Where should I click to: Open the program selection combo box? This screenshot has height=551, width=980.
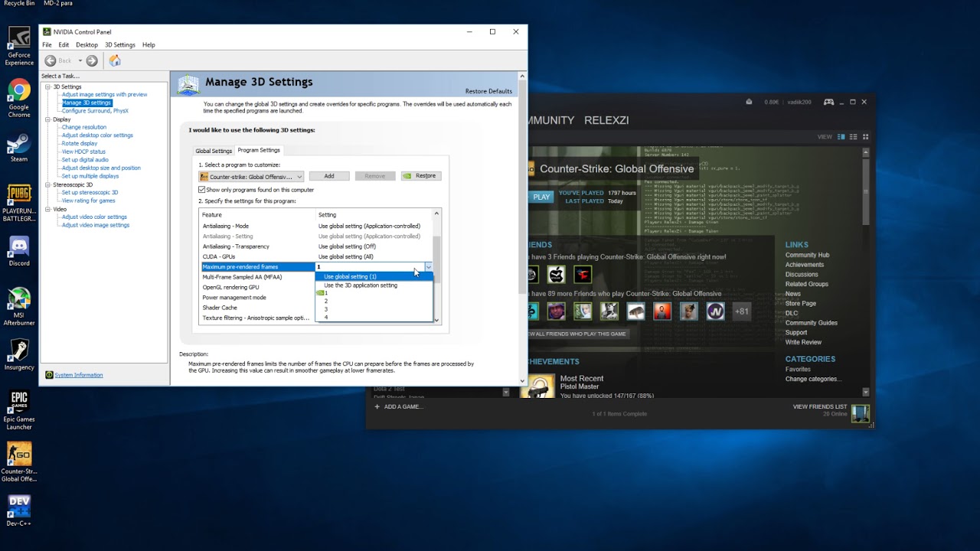point(251,177)
